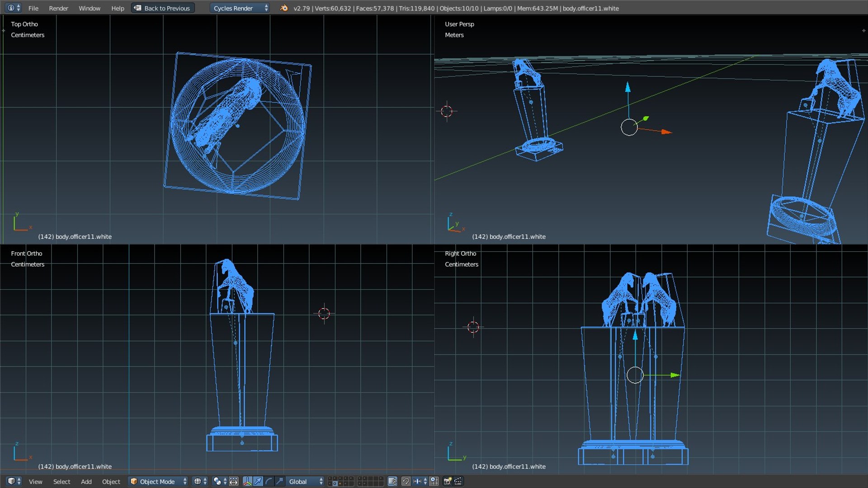
Task: Open the Object menu in 3D header
Action: coord(111,482)
